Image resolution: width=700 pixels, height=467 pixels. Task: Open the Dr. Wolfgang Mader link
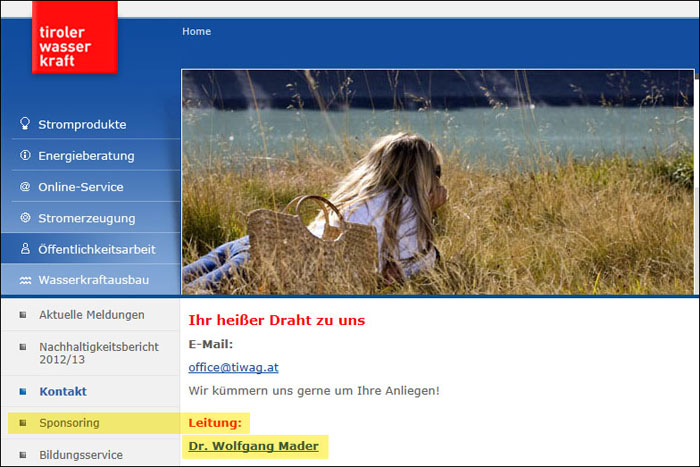click(254, 446)
